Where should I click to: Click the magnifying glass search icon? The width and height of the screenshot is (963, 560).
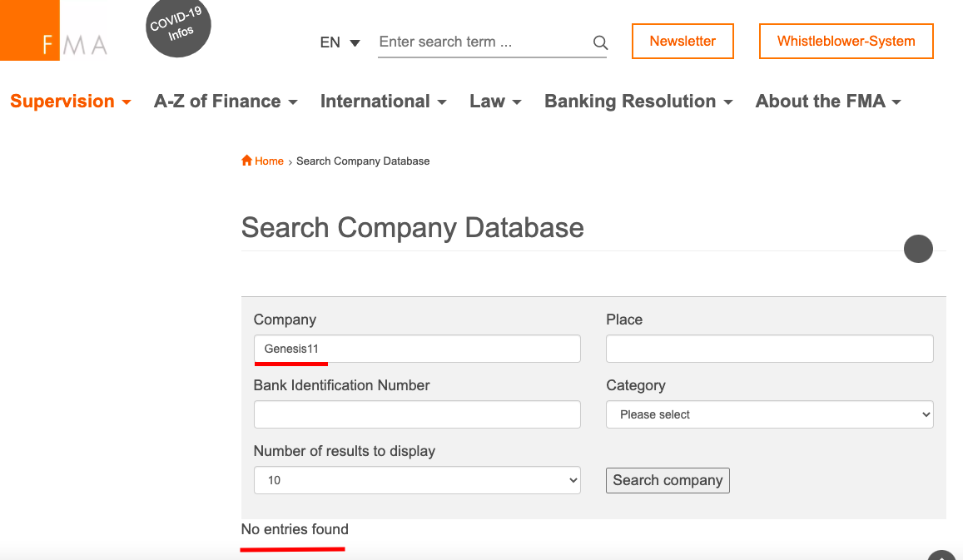pos(600,42)
